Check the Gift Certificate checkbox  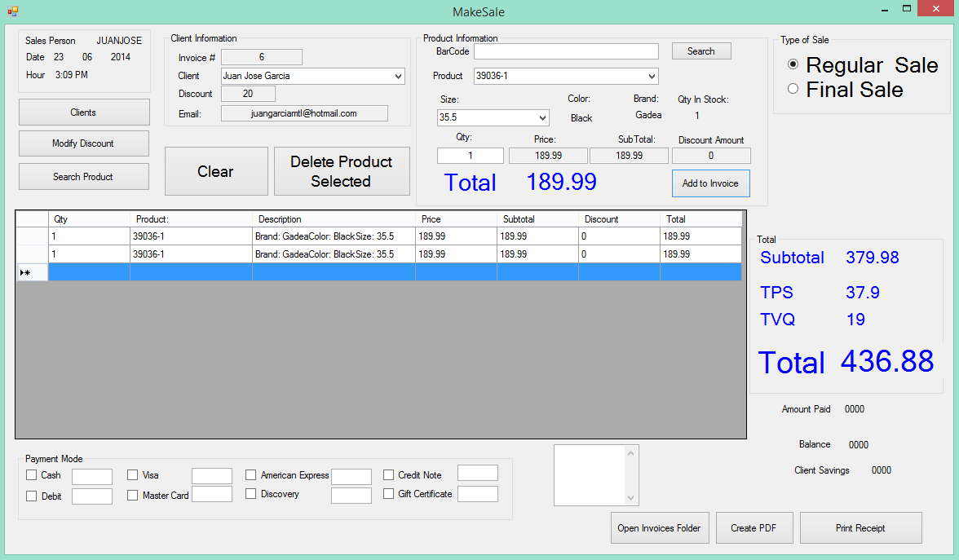click(x=388, y=493)
